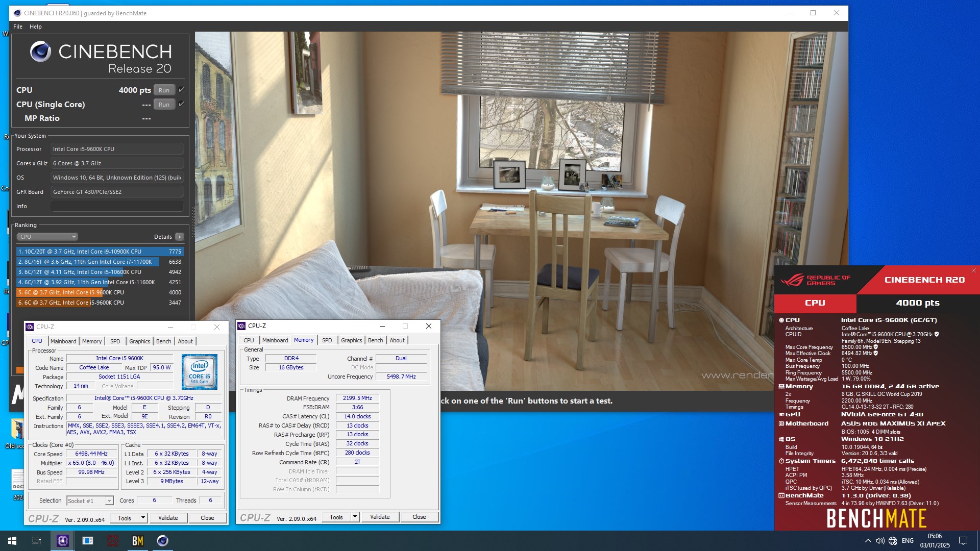This screenshot has height=551, width=980.
Task: Open the Ranking CPU dropdown
Action: [x=47, y=237]
